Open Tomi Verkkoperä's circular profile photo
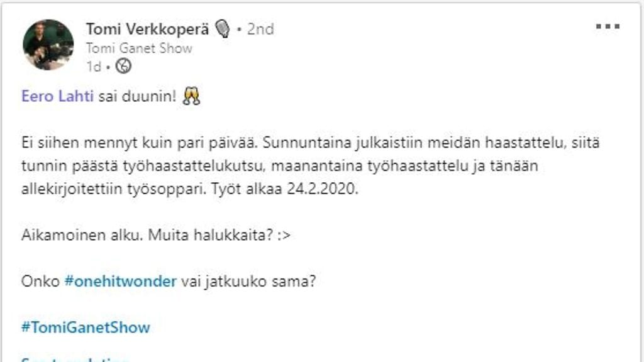 coord(49,43)
